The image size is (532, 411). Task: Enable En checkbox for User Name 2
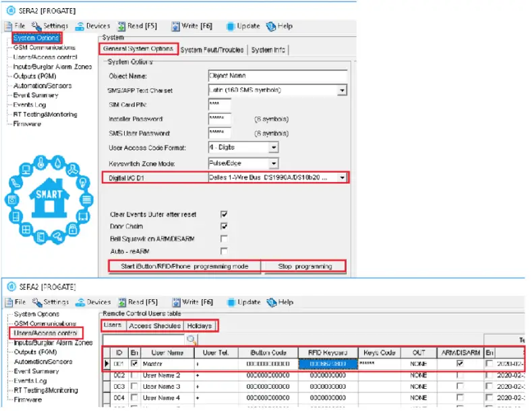tap(134, 375)
